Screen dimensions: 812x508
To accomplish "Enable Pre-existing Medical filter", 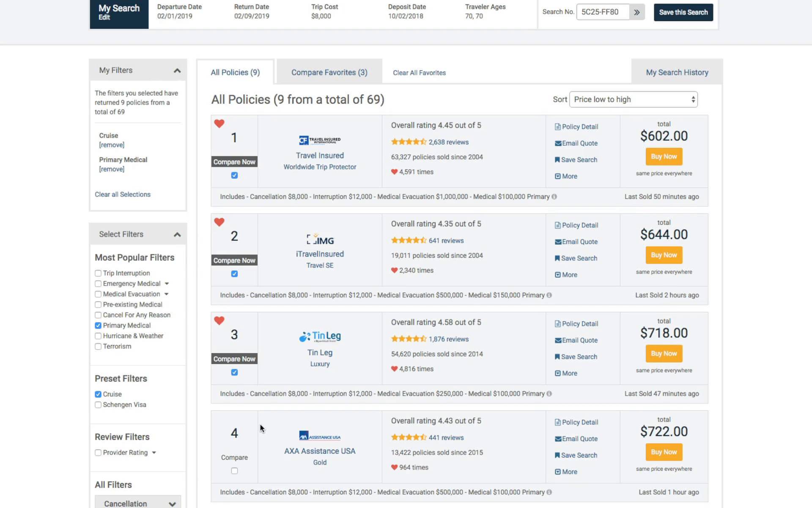I will pyautogui.click(x=98, y=304).
